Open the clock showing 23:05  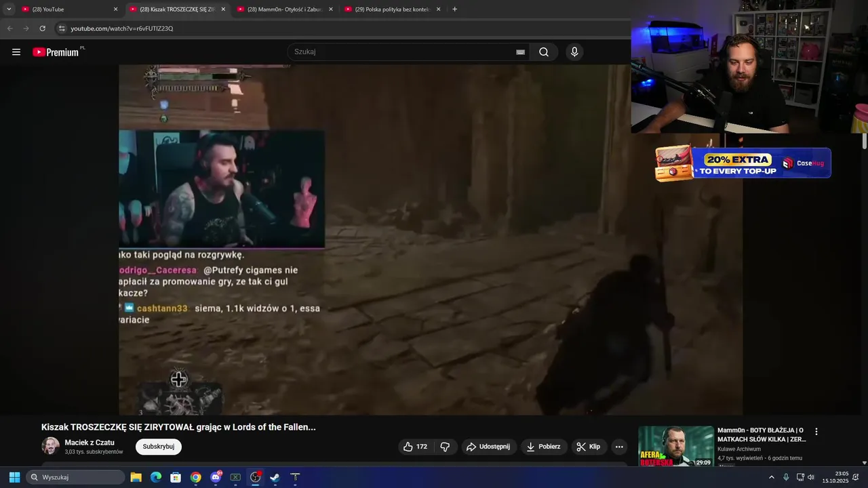tap(835, 477)
